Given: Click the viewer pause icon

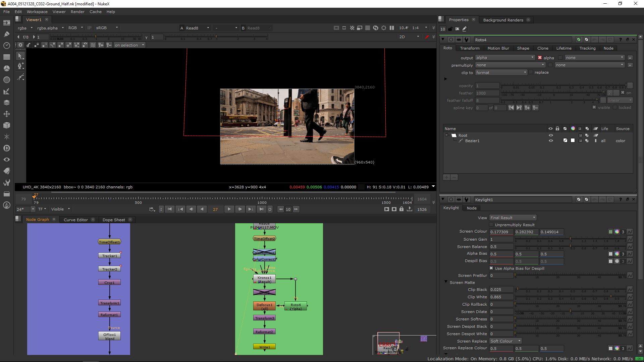Looking at the screenshot, I should pyautogui.click(x=391, y=28).
